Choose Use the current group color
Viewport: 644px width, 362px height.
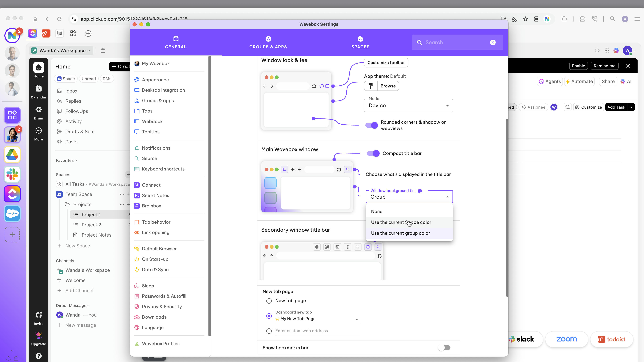[409, 233]
